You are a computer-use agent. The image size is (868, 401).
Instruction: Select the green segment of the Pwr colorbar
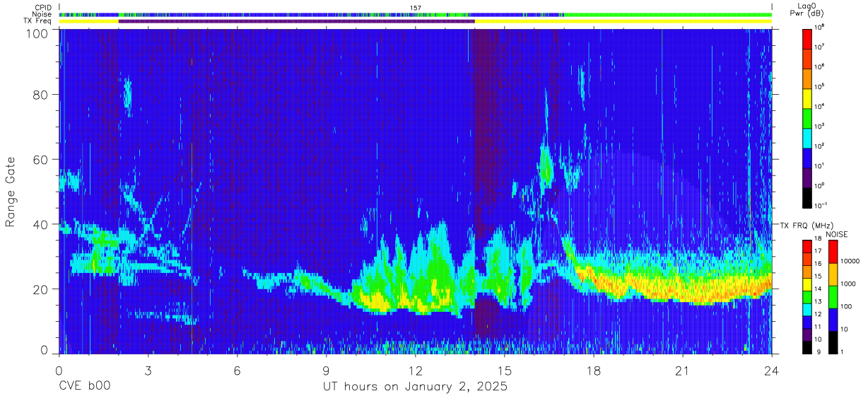[808, 117]
